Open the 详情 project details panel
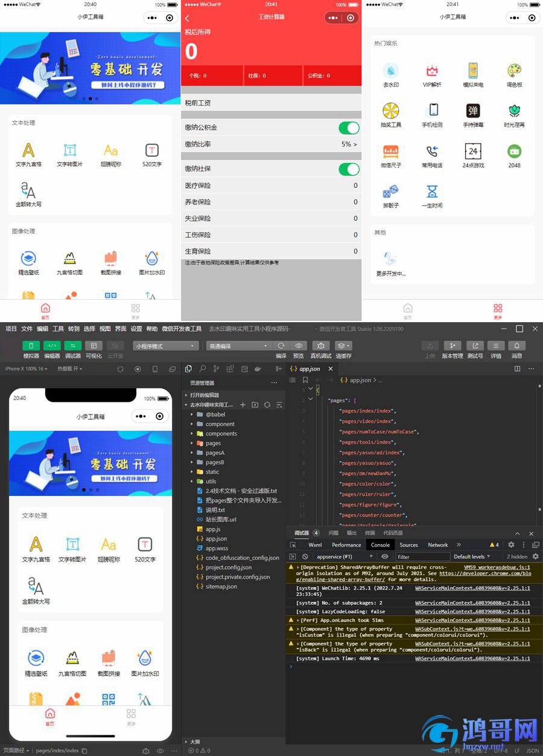This screenshot has height=756, width=543. coord(496,346)
